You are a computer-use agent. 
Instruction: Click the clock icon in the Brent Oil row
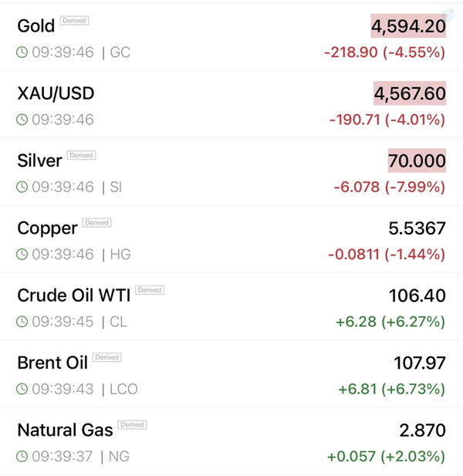[x=22, y=389]
